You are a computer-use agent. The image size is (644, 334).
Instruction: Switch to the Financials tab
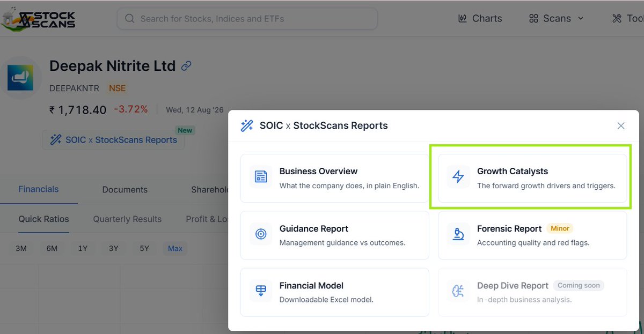coord(39,189)
